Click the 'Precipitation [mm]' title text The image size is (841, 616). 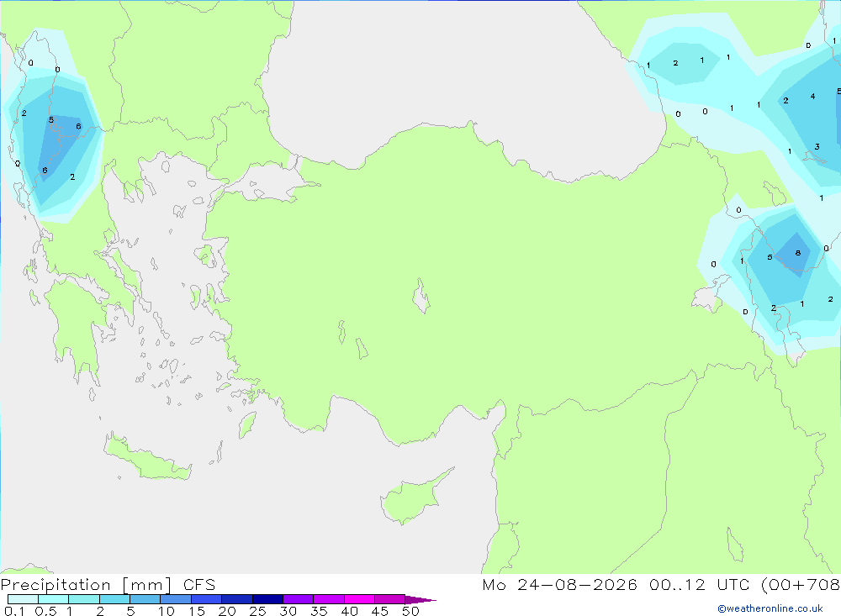(x=86, y=585)
